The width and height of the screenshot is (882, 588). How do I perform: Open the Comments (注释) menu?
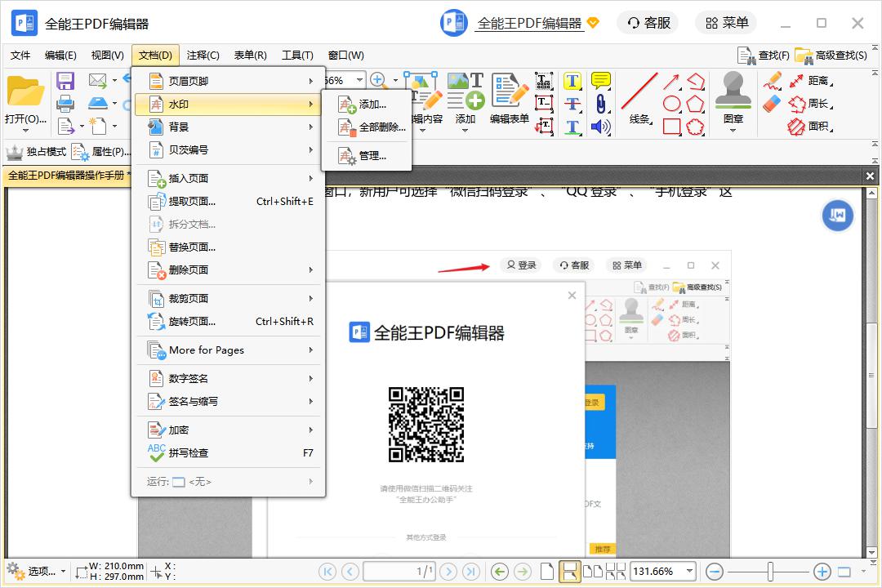(x=203, y=56)
